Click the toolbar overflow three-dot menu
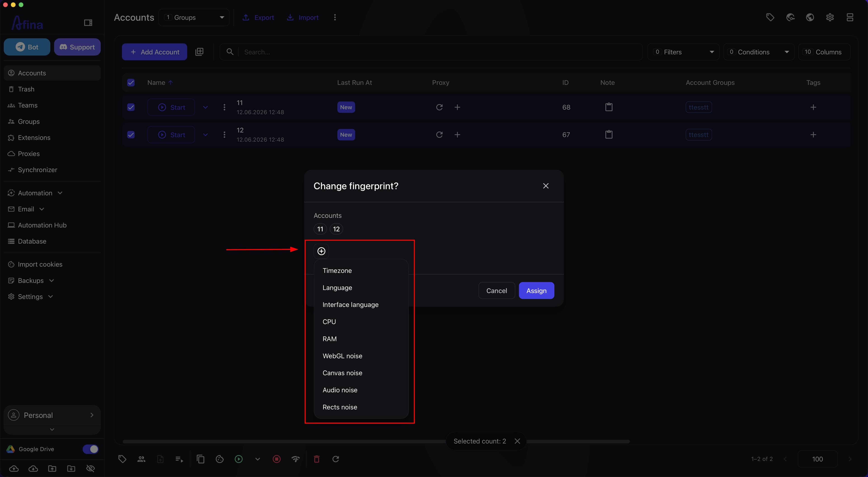868x477 pixels. click(x=335, y=17)
